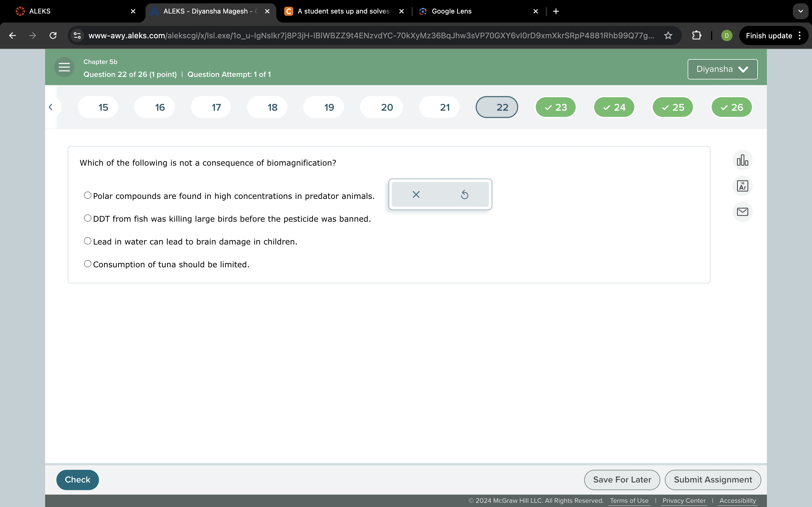Reset the question using the undo icon
The image size is (812, 507).
pos(464,194)
